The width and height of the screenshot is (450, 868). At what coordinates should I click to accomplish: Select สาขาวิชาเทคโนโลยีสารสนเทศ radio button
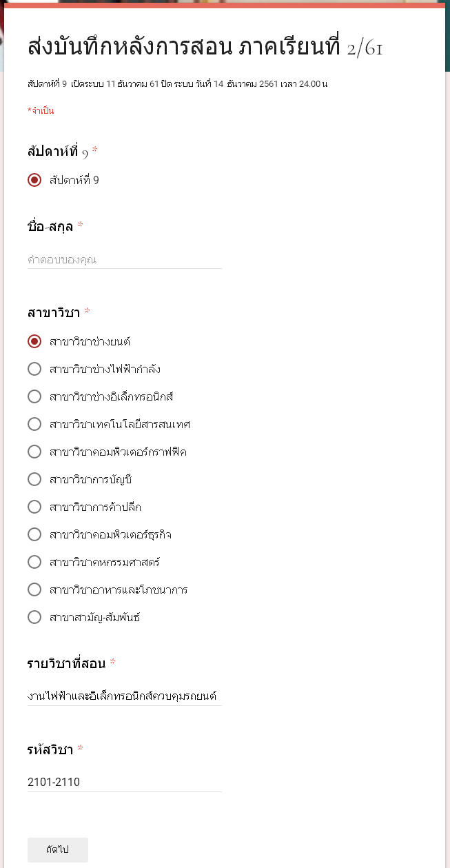click(34, 424)
